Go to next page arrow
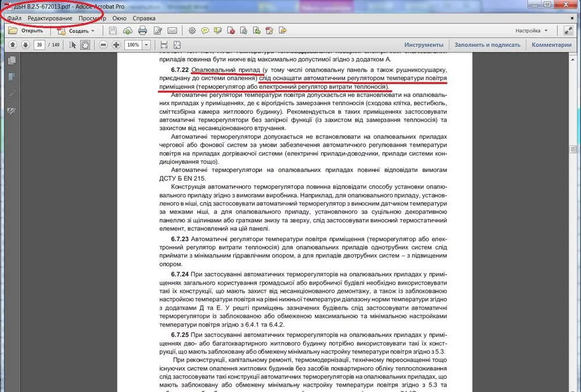581x392 pixels. [25, 45]
